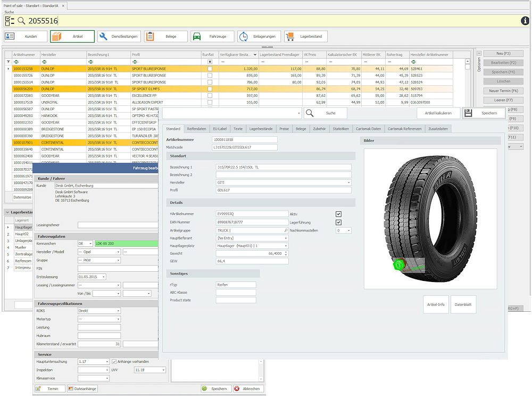
Task: Open the Hersteller GITI dropdown
Action: [348, 182]
